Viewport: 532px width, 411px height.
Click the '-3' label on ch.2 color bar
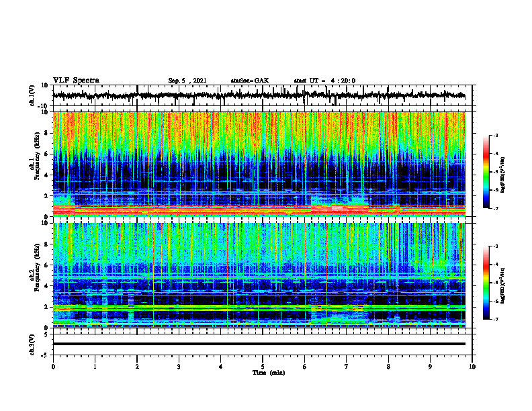[x=495, y=246]
